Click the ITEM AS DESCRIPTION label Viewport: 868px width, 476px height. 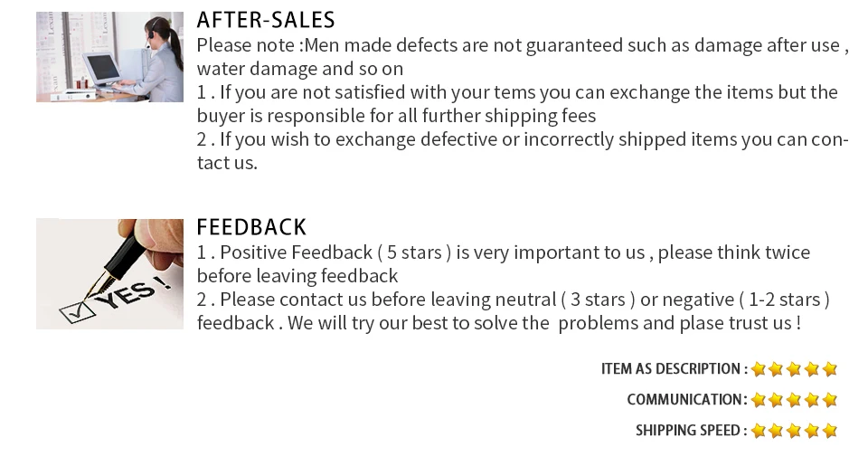tap(675, 369)
